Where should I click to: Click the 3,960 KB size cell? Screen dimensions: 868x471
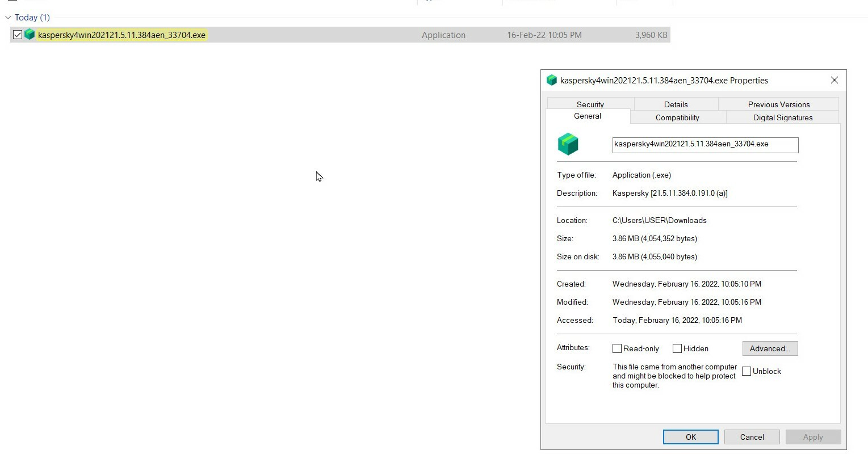[651, 35]
